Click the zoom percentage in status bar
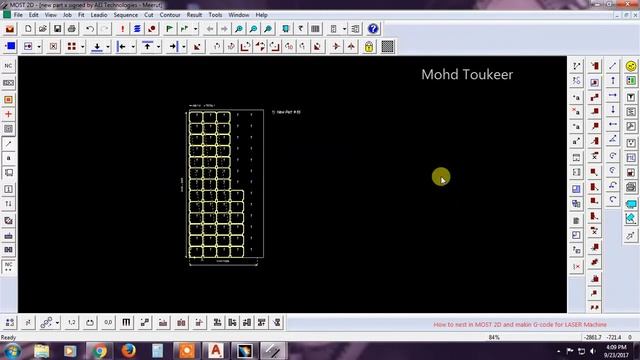640x360 pixels. 494,338
